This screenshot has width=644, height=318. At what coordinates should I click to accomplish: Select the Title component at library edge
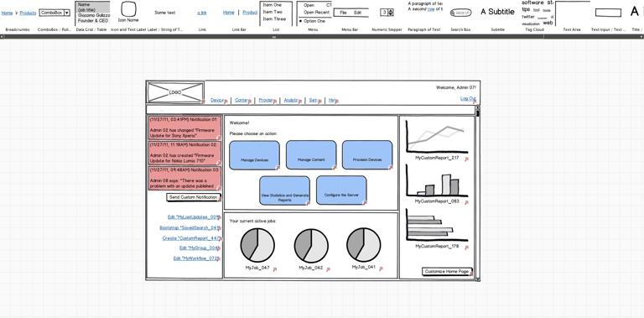(x=636, y=17)
